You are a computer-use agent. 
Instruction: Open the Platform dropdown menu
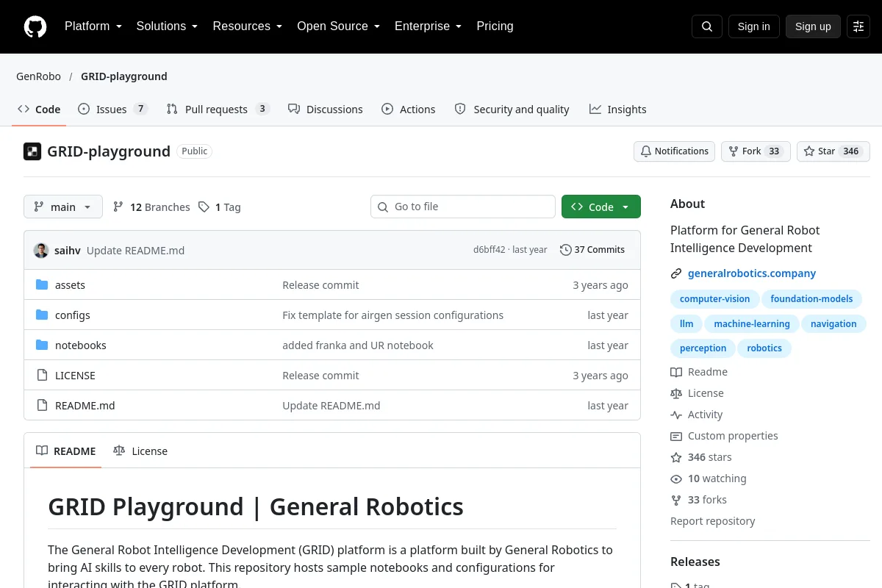coord(93,26)
